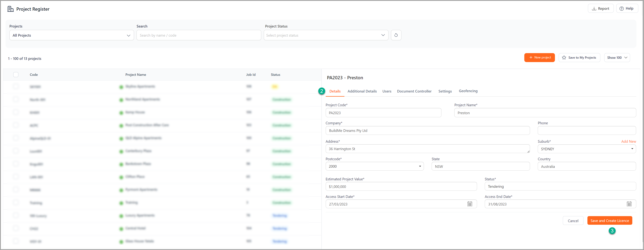This screenshot has width=644, height=250.
Task: Open the Access End Date calendar icon
Action: click(629, 204)
